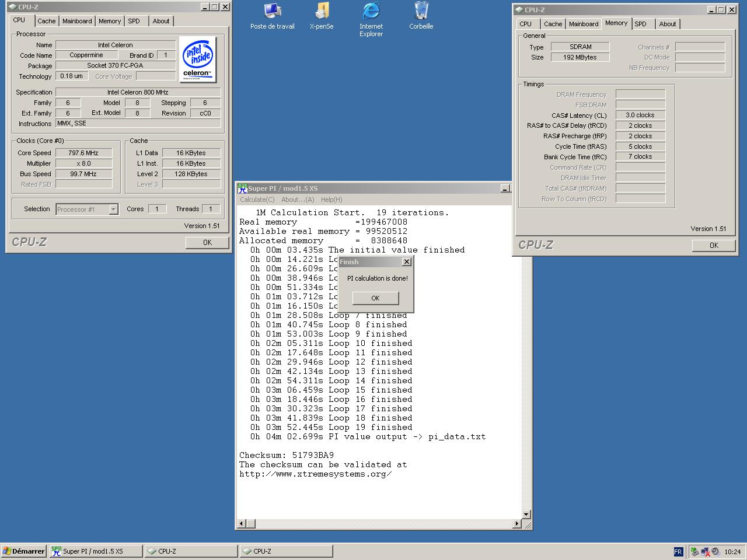The image size is (747, 560).
Task: Switch to Memory tab in left CPU-Z
Action: (110, 21)
